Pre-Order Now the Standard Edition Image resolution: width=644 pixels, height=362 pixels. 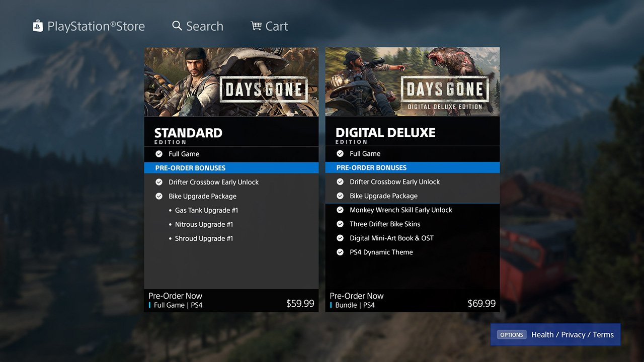175,296
